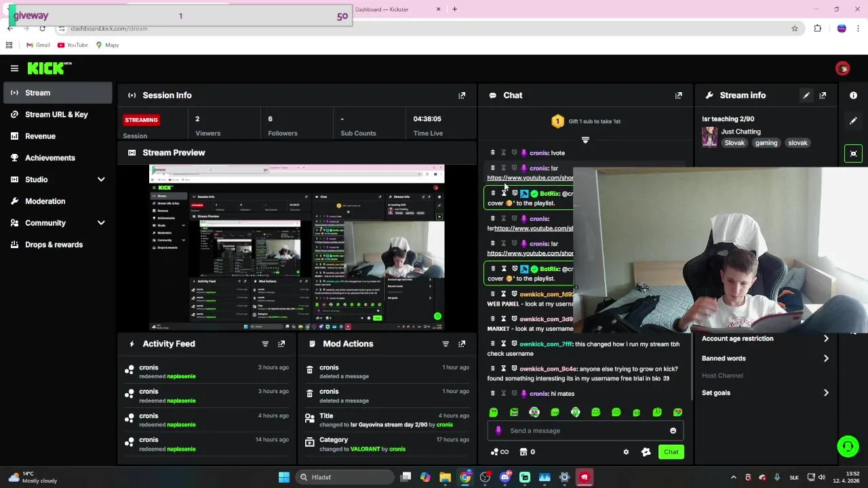This screenshot has width=868, height=488.
Task: Ban cronis on the !vote message
Action: [x=514, y=152]
